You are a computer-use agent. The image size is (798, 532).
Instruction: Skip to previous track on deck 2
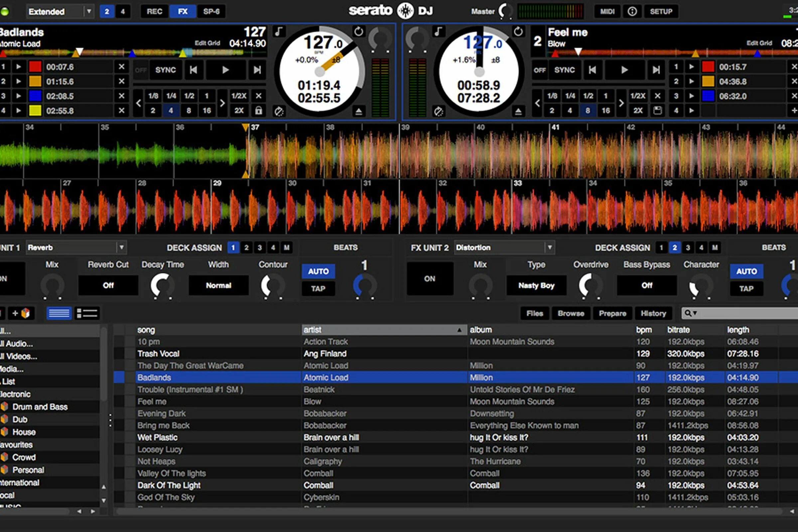point(593,70)
